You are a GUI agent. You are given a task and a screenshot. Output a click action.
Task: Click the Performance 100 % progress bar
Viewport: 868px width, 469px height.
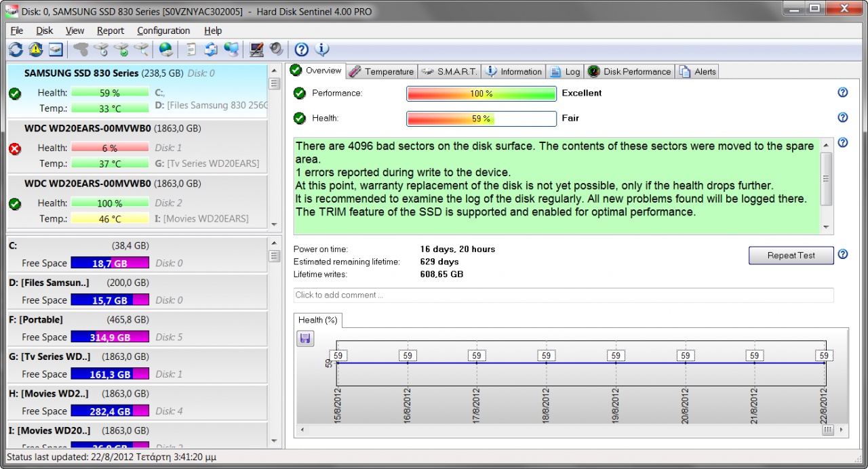tap(481, 94)
